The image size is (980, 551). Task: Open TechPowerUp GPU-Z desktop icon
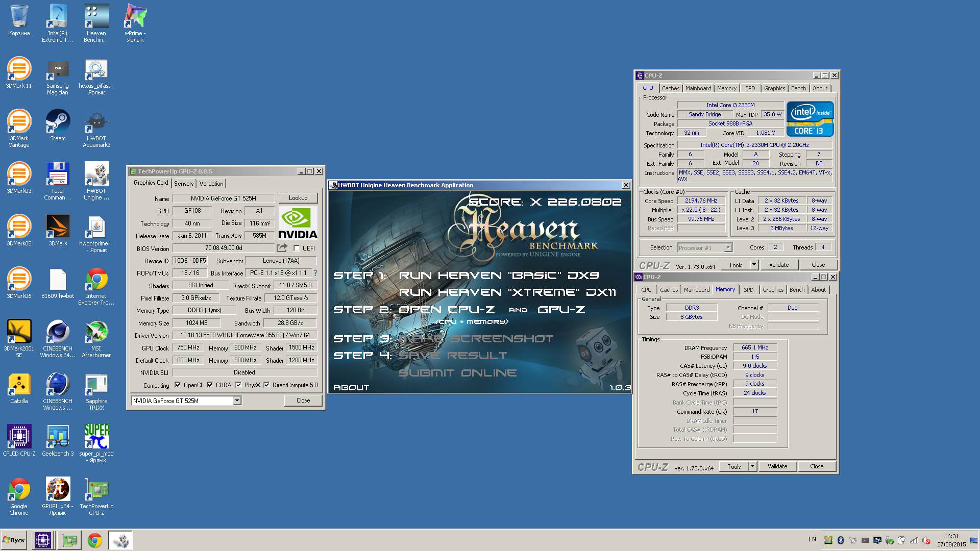[x=96, y=496]
